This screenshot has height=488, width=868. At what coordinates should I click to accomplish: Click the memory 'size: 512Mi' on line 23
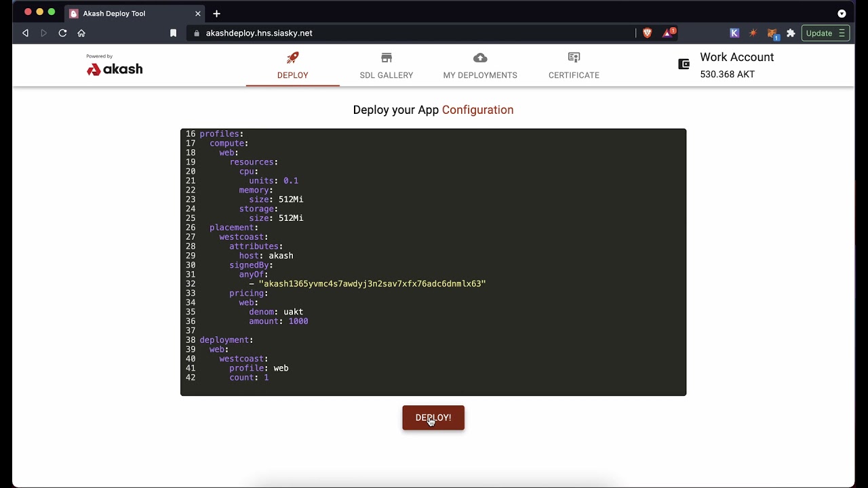pos(276,199)
